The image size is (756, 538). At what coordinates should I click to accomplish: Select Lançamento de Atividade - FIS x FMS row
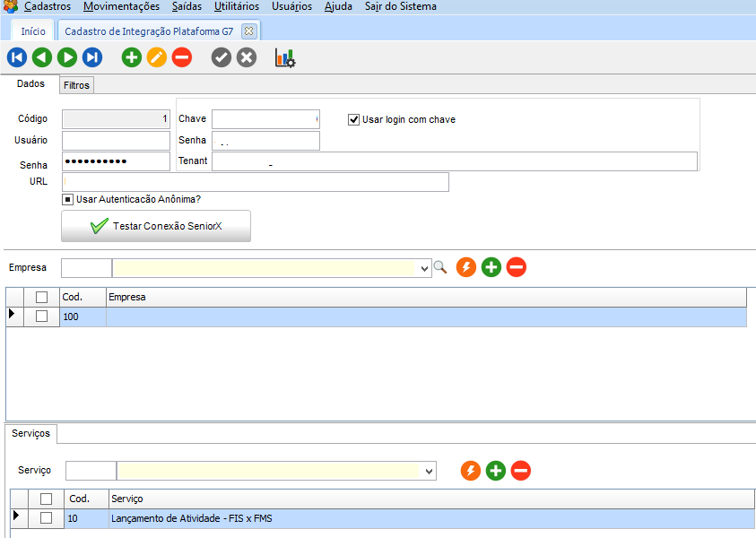[382, 518]
